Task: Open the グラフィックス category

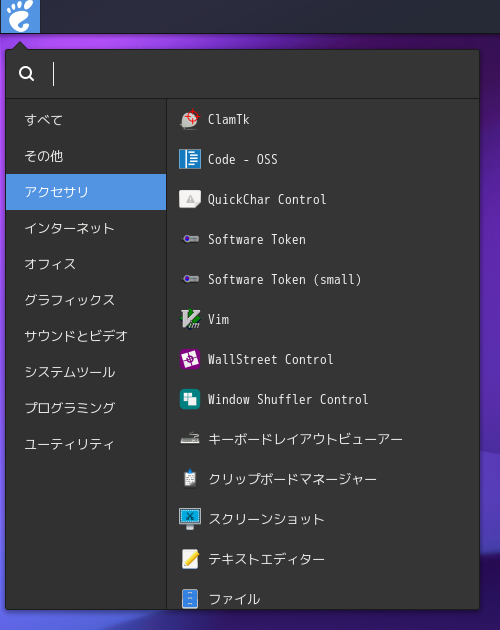Action: [x=86, y=300]
